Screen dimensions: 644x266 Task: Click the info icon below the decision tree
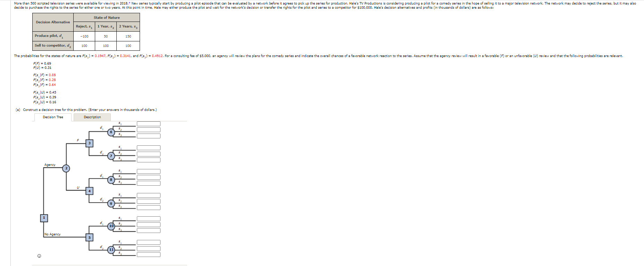[39, 256]
